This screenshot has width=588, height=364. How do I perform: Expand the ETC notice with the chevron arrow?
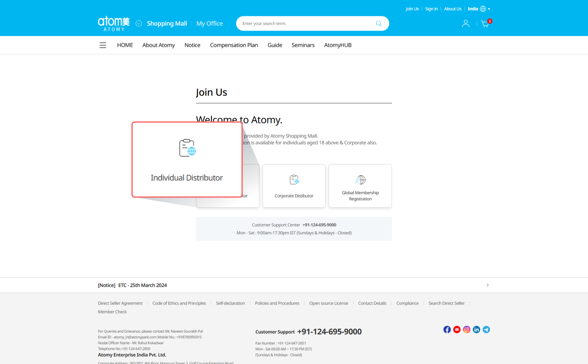tap(488, 285)
